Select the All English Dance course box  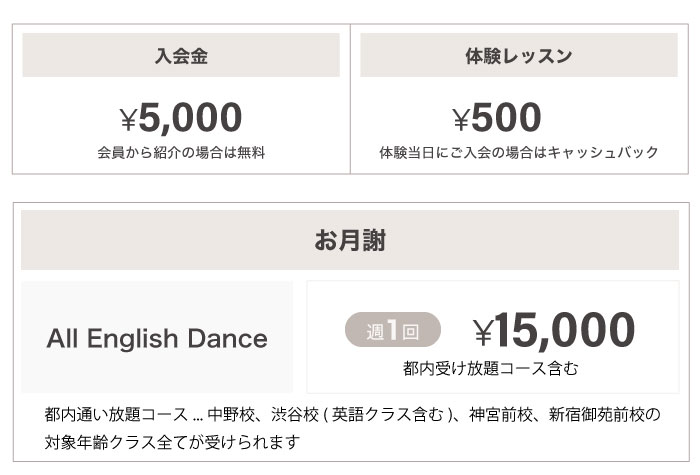pyautogui.click(x=157, y=337)
